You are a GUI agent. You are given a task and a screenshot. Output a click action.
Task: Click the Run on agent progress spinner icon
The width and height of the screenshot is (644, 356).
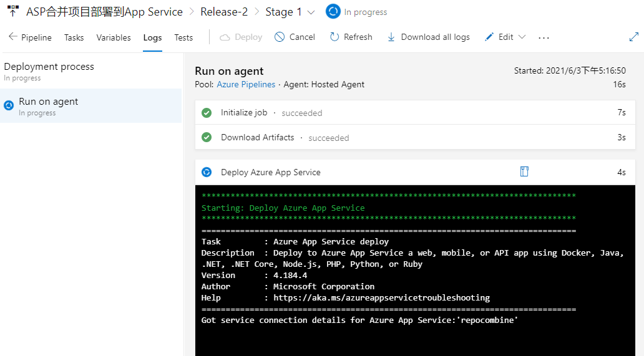point(9,105)
